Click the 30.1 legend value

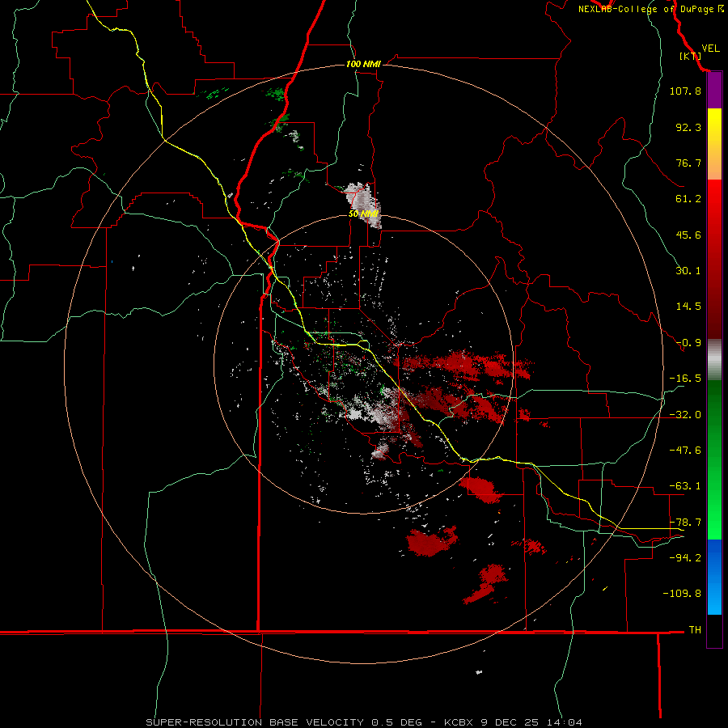[688, 271]
